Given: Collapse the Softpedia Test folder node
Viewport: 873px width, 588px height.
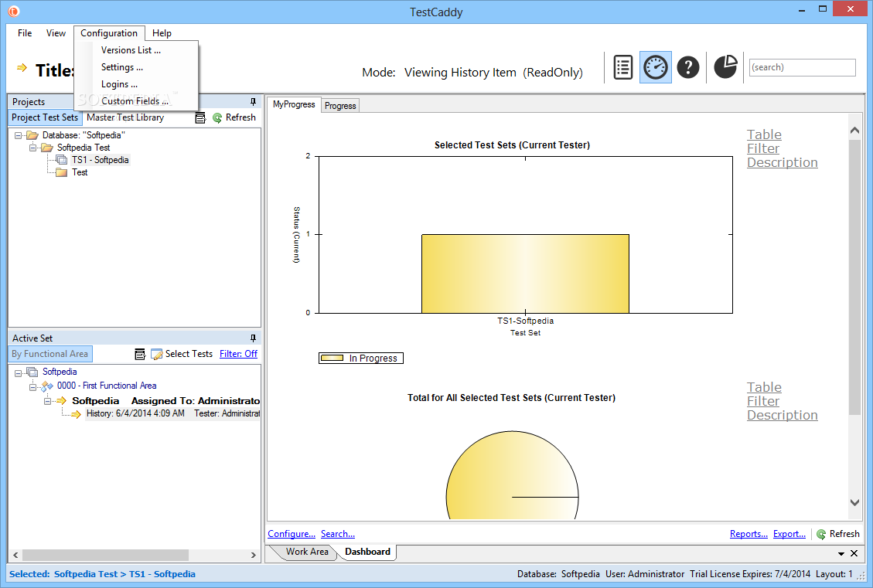Looking at the screenshot, I should coord(32,148).
